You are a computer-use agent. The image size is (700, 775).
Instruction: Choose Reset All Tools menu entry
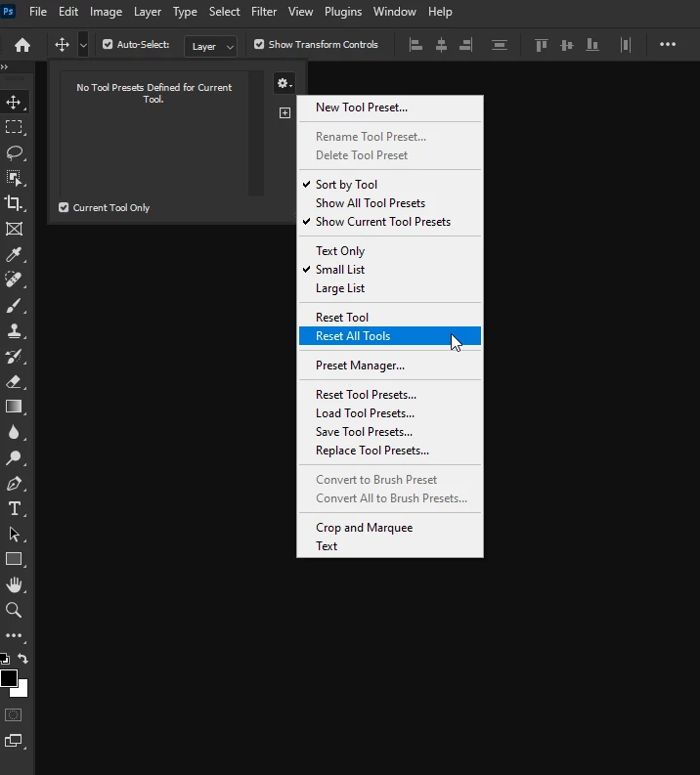click(x=390, y=336)
